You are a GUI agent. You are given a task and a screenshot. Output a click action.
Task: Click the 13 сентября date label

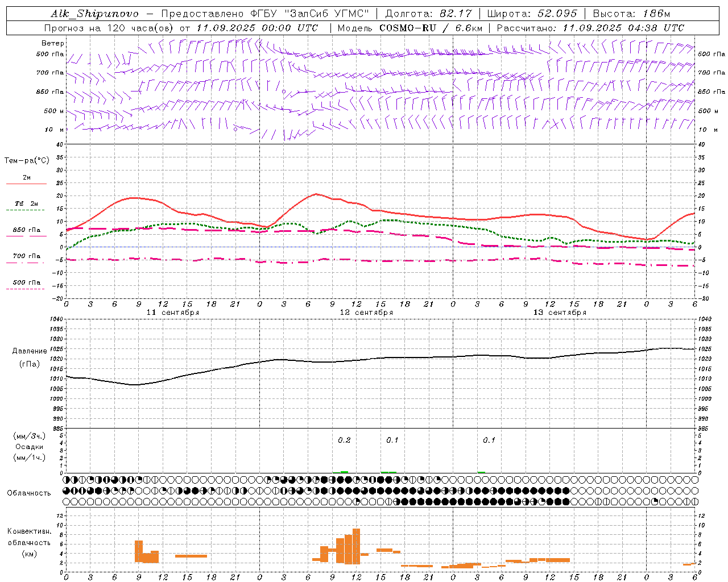560,313
